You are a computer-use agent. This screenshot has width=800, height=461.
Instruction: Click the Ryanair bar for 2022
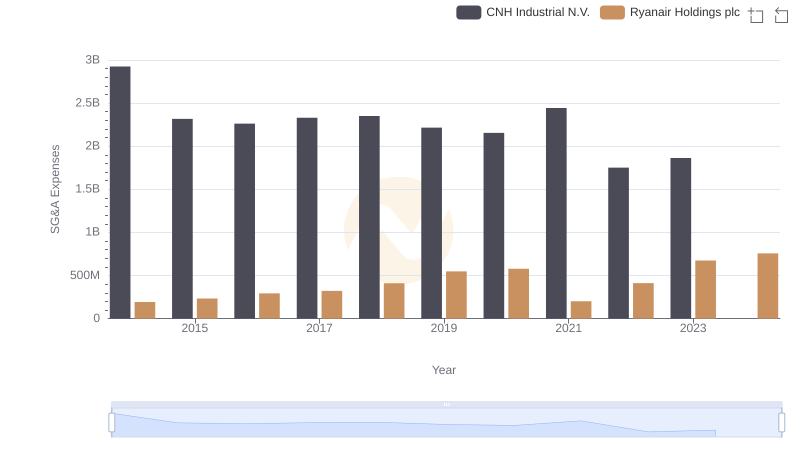tap(643, 301)
